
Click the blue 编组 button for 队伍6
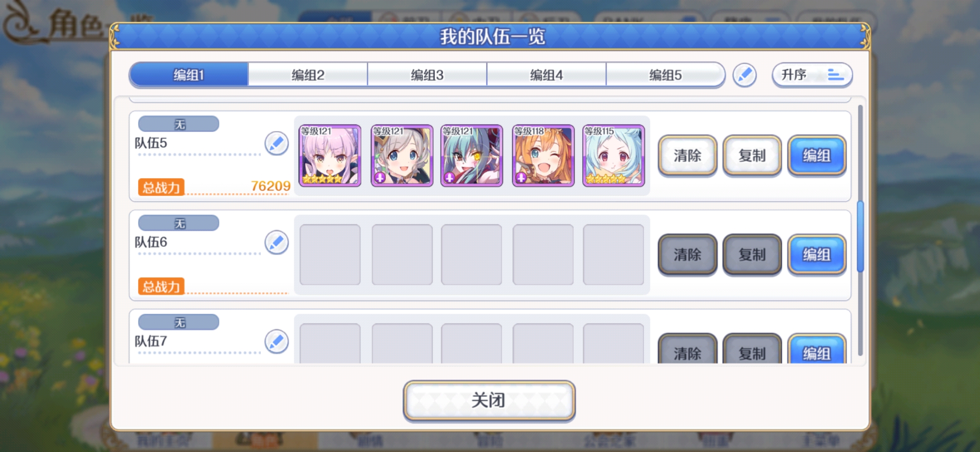817,254
